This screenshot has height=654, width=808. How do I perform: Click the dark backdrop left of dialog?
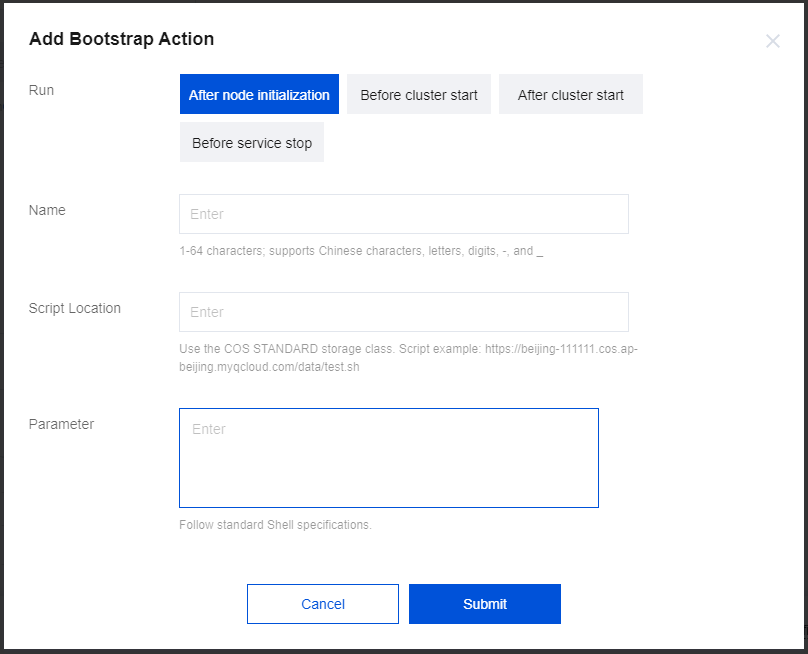[x=1, y=300]
